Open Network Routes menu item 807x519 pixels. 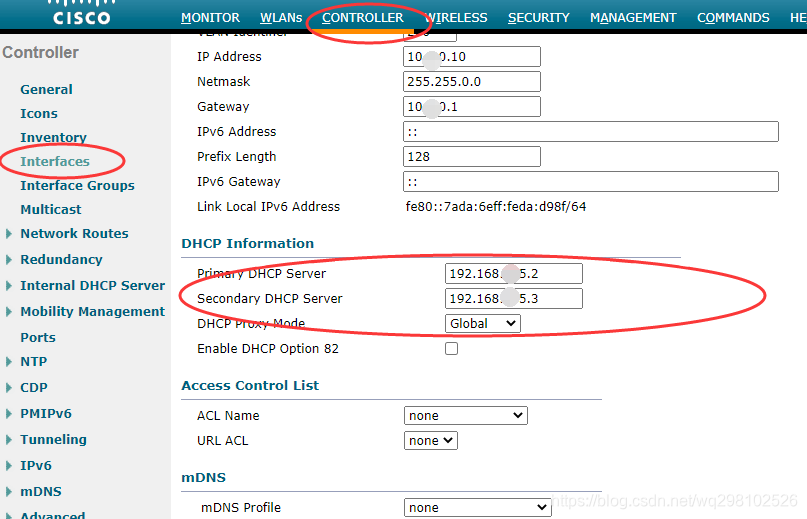pos(74,234)
